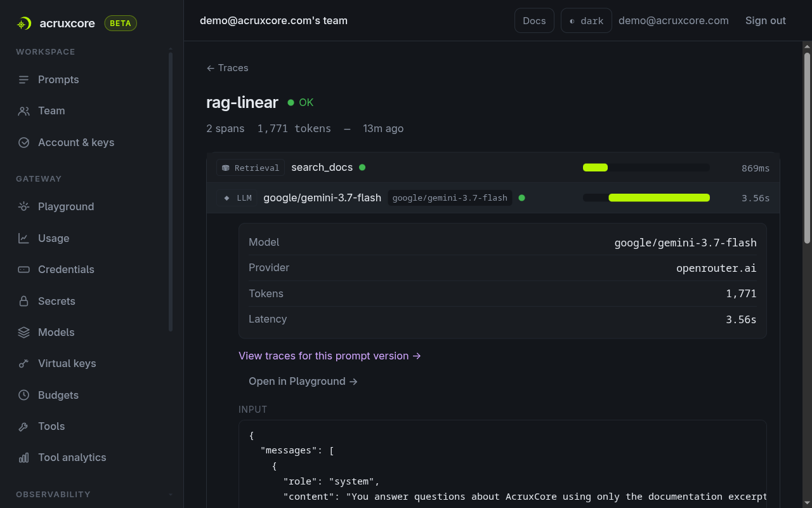Open Prompts via its list icon
Viewport: 812px width, 508px height.
23,79
